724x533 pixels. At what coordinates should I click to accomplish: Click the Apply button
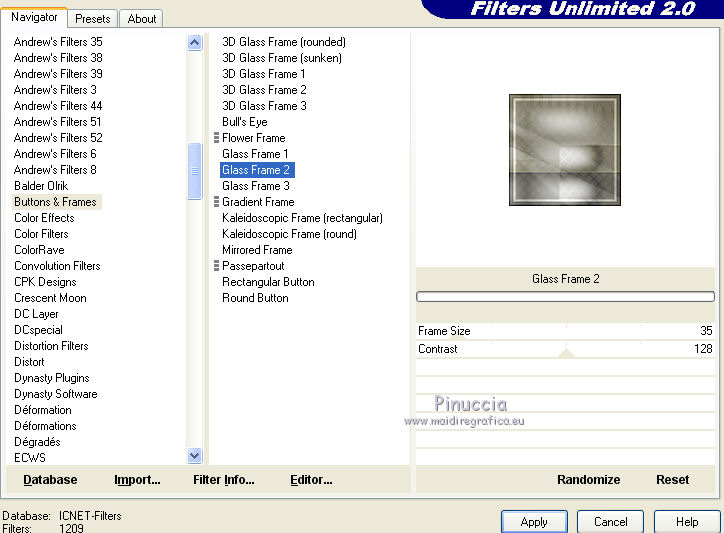534,522
